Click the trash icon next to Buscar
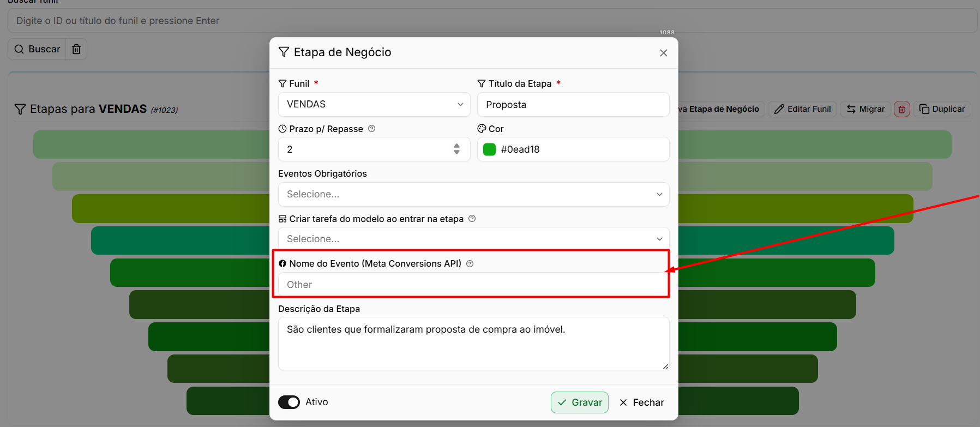The width and height of the screenshot is (980, 427). click(x=76, y=49)
